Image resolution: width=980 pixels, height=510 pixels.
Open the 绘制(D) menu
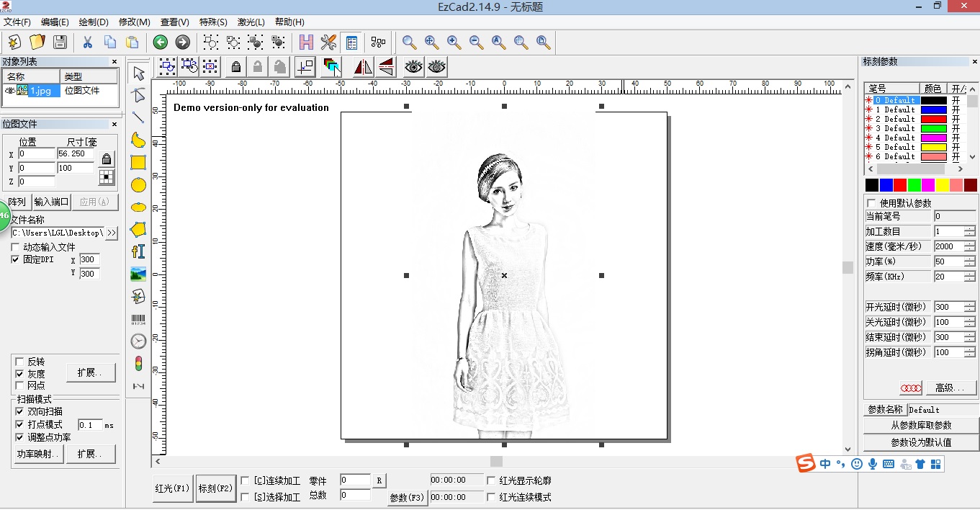[94, 22]
